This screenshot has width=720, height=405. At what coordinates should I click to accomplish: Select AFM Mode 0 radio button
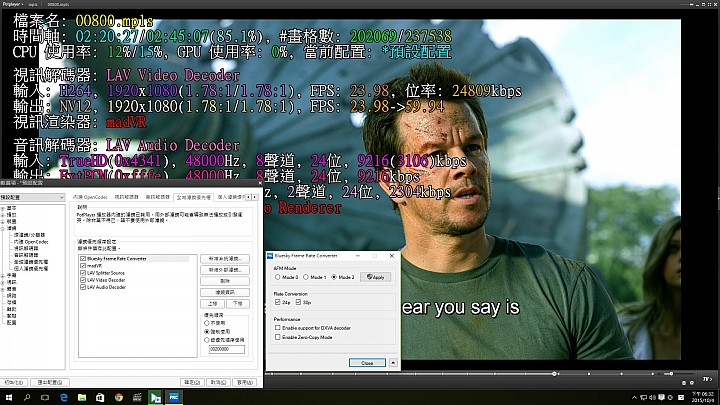tap(277, 277)
